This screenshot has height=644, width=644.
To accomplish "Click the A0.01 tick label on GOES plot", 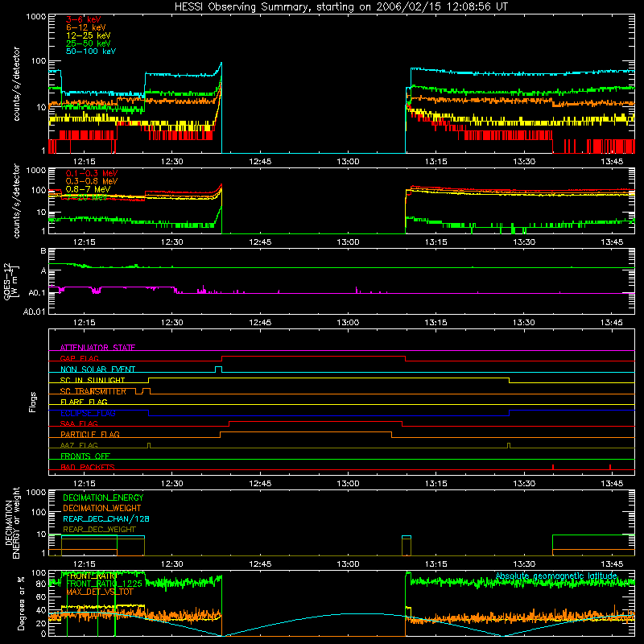I will click(35, 312).
